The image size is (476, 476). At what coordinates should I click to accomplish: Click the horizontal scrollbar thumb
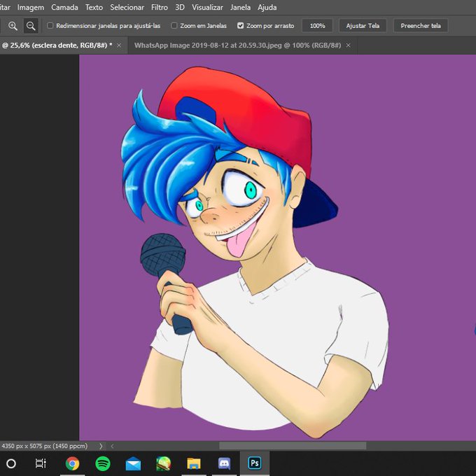coord(293,446)
